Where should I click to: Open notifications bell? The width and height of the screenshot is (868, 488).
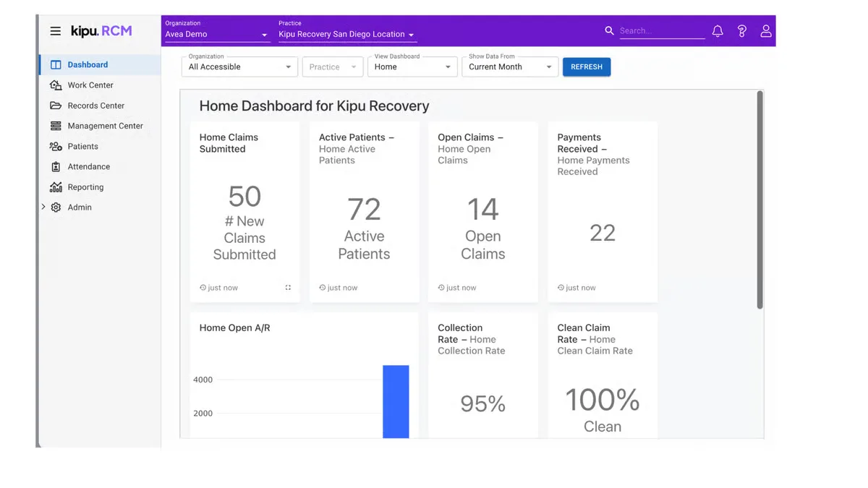pyautogui.click(x=718, y=31)
